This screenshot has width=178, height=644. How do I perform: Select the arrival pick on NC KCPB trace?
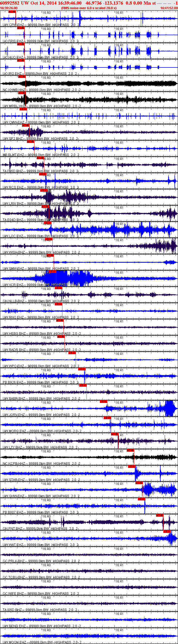[x=131, y=450]
